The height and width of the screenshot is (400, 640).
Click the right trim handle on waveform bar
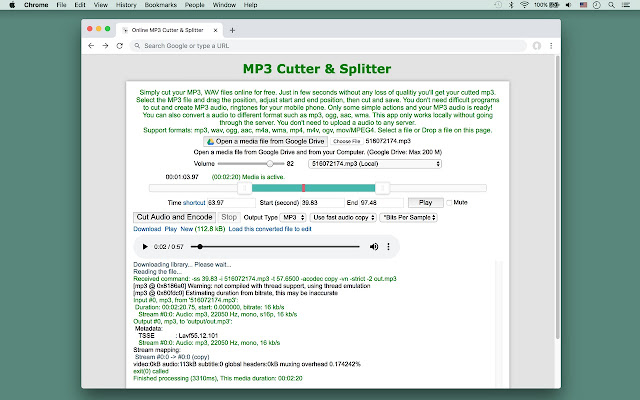pyautogui.click(x=382, y=188)
